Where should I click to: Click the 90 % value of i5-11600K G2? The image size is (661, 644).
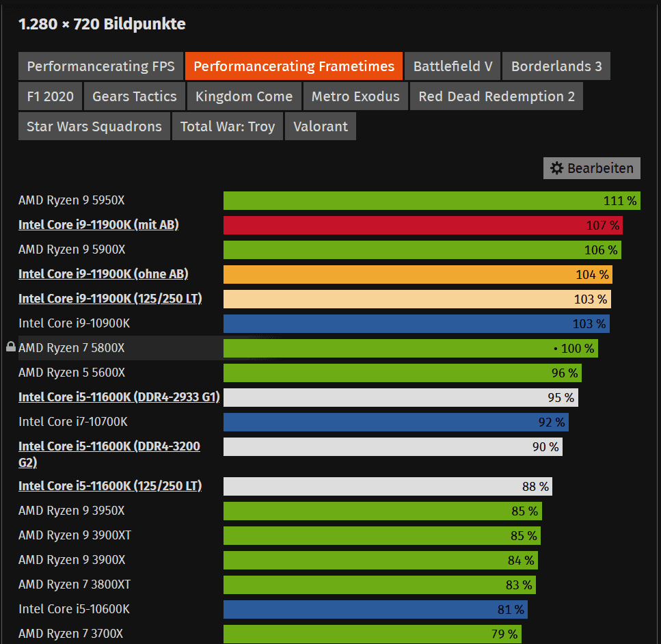[x=545, y=447]
